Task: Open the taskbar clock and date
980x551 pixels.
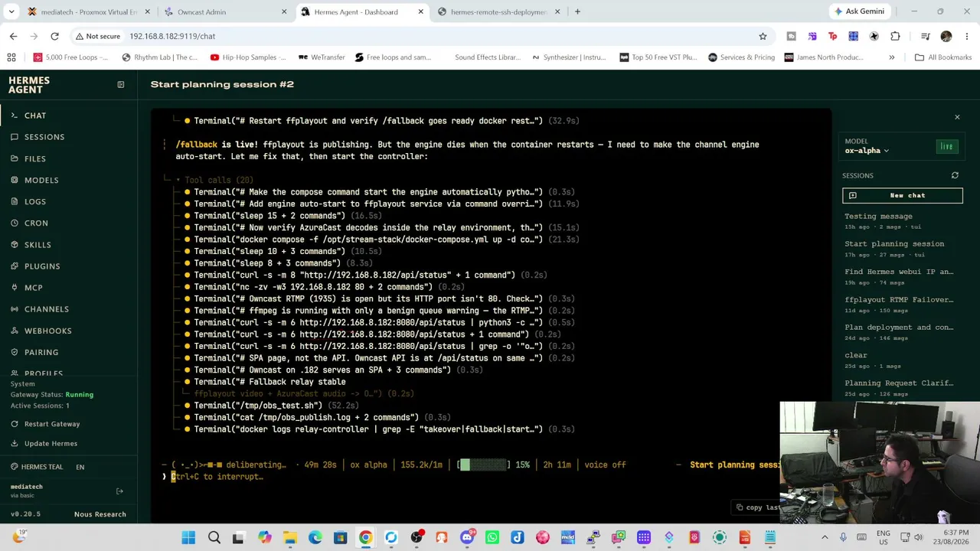Action: pos(946,538)
